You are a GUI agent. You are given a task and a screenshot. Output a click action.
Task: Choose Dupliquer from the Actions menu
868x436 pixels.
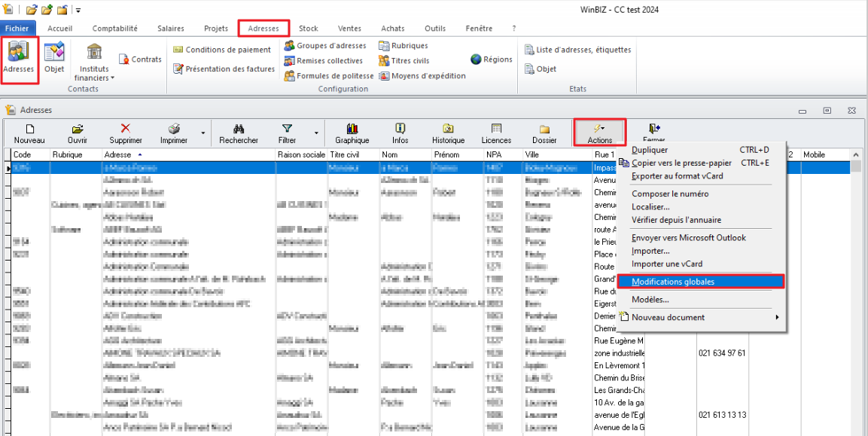coord(702,150)
